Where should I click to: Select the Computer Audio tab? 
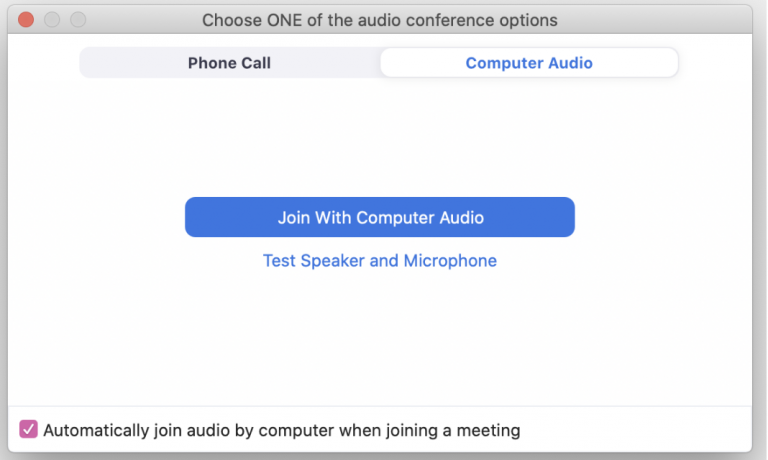click(x=529, y=63)
